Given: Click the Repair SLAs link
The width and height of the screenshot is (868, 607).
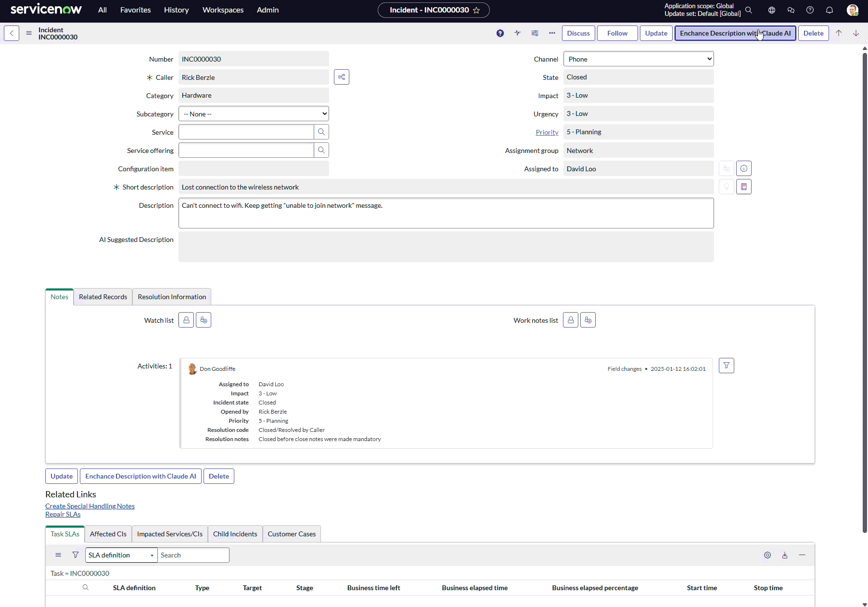Looking at the screenshot, I should click(x=63, y=514).
